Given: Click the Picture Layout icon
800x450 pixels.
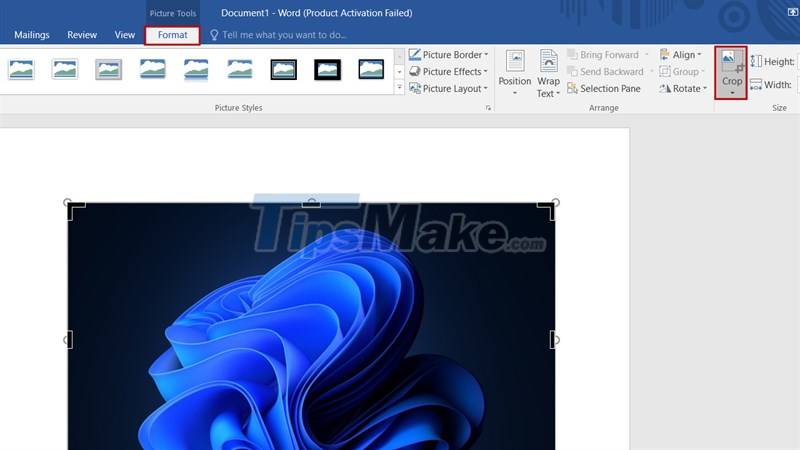Looking at the screenshot, I should click(x=414, y=88).
